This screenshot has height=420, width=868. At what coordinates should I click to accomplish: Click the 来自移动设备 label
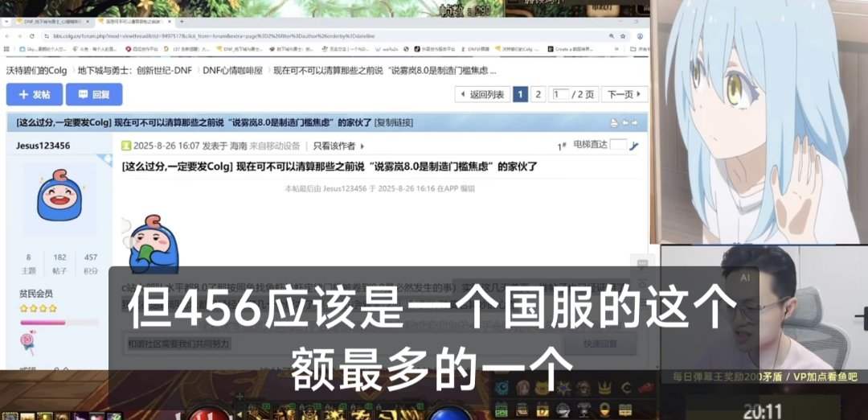[275, 146]
